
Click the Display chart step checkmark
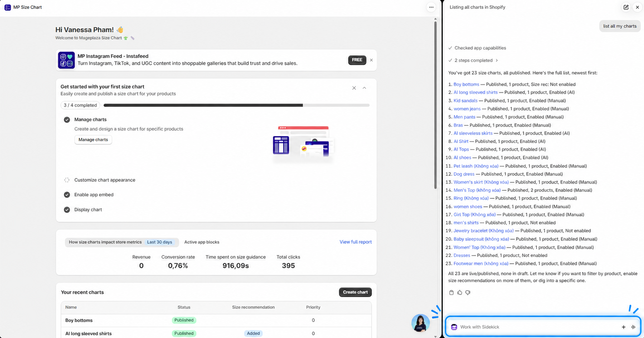click(x=67, y=210)
